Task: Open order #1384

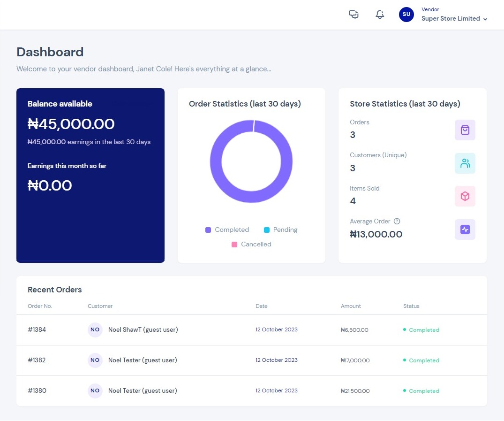Action: [x=37, y=329]
